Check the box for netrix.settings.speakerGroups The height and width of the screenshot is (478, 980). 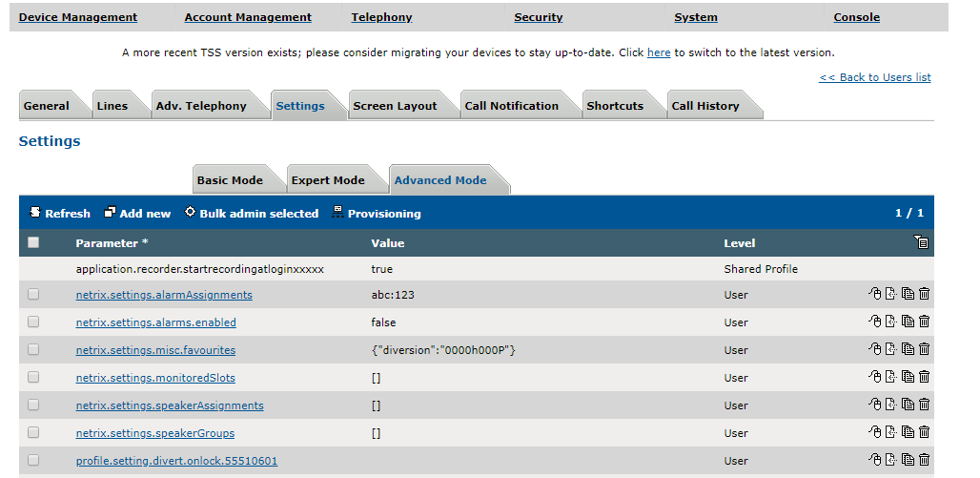33,432
